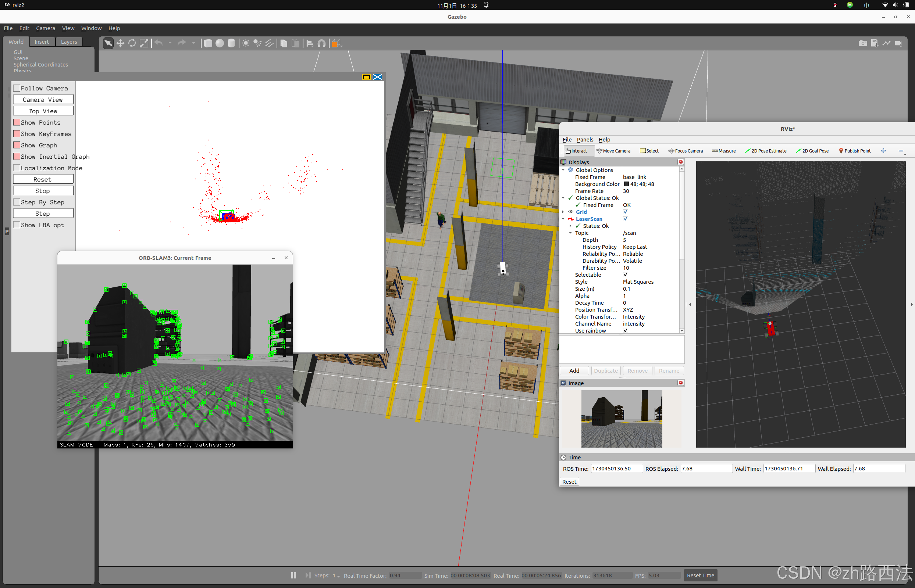
Task: Click the Add display button
Action: (x=574, y=371)
